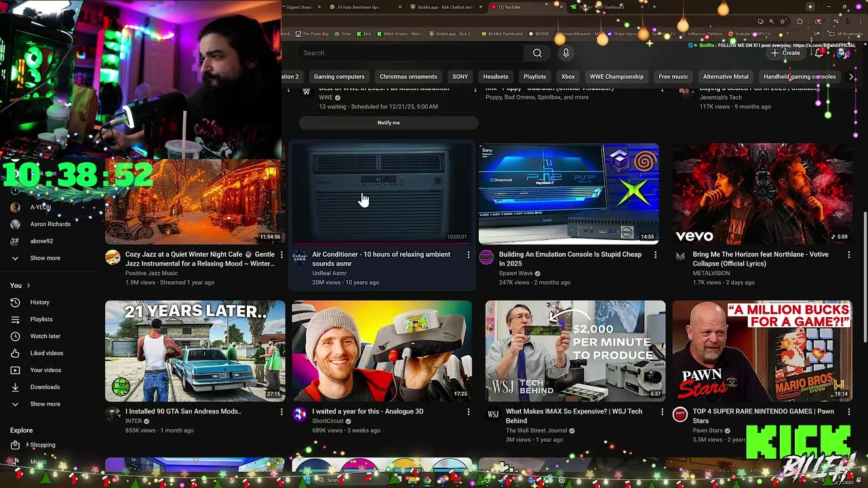This screenshot has width=868, height=488.
Task: Select Alternative Metal chip
Action: [x=726, y=77]
